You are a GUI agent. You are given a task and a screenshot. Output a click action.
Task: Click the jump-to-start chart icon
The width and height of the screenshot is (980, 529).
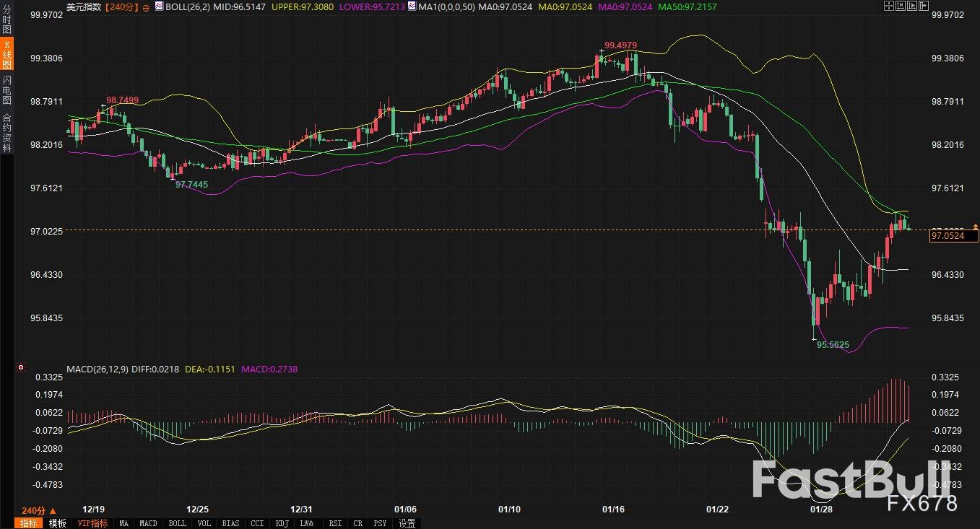pos(899,6)
